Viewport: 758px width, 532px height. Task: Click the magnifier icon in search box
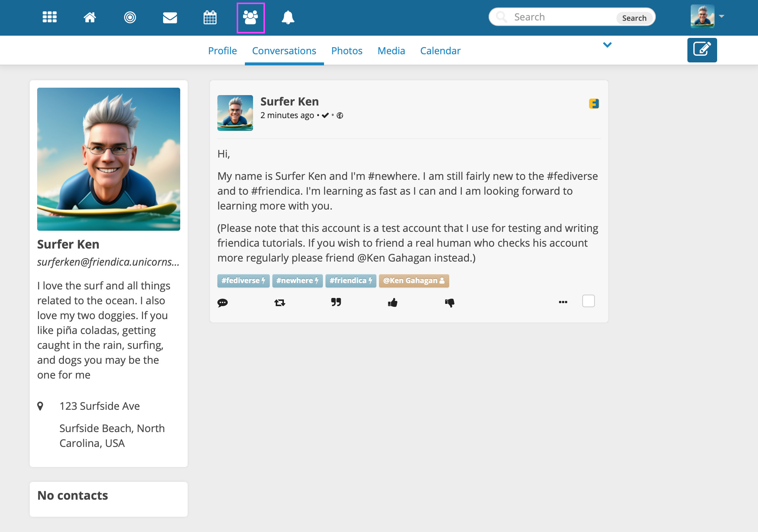502,17
